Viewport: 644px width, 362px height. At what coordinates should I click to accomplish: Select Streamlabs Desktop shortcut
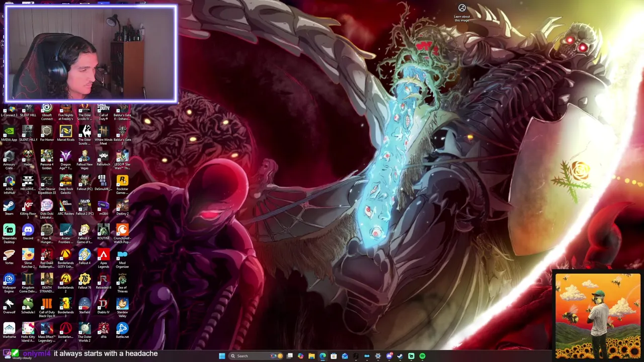[9, 234]
